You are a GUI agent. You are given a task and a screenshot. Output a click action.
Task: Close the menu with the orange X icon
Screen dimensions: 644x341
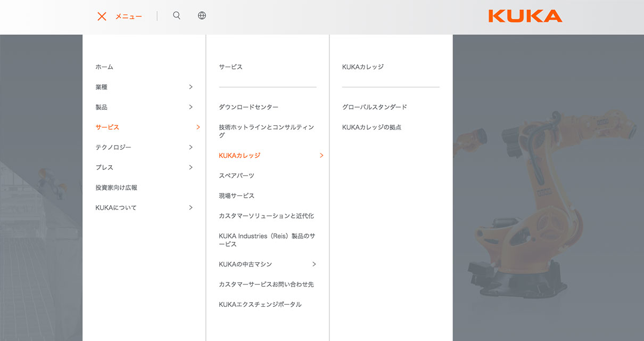(102, 17)
